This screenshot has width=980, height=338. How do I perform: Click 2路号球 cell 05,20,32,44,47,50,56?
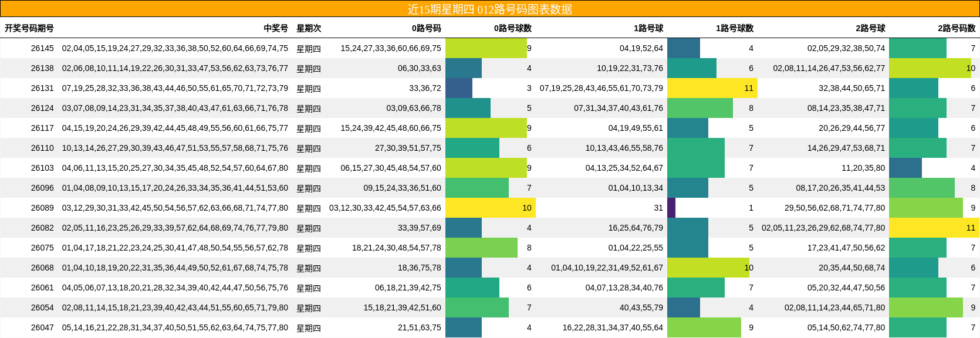(846, 288)
